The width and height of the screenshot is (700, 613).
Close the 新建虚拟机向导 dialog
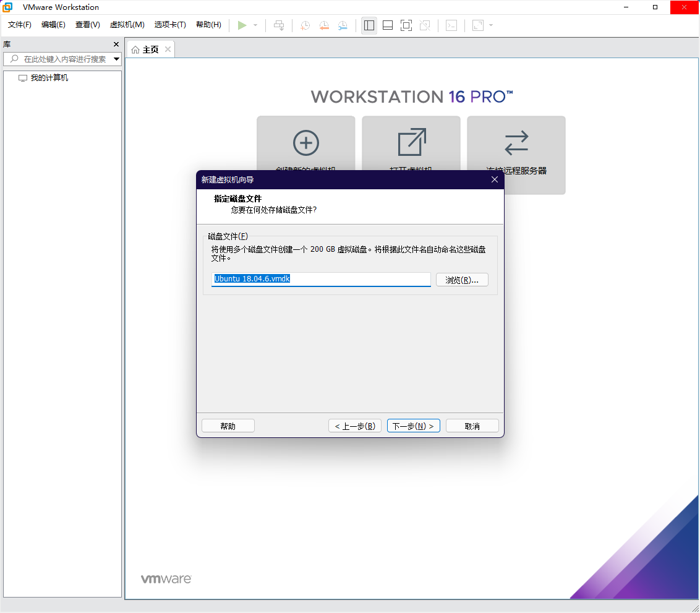pos(495,179)
